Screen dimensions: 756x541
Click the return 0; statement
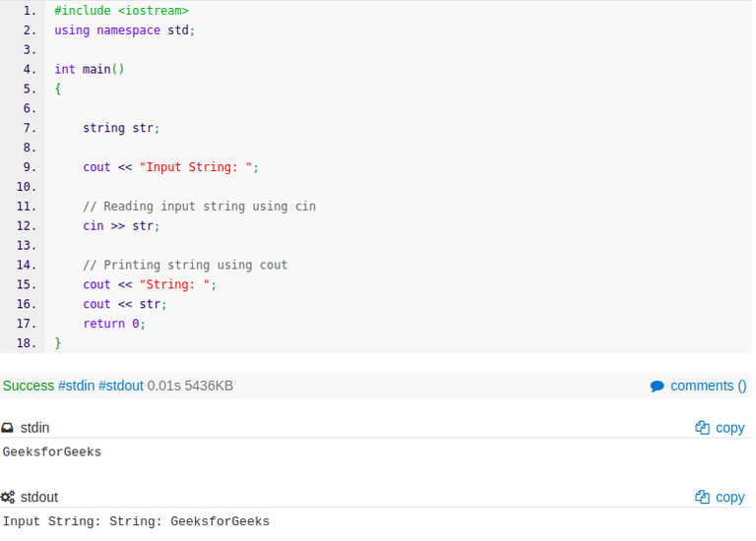point(114,324)
